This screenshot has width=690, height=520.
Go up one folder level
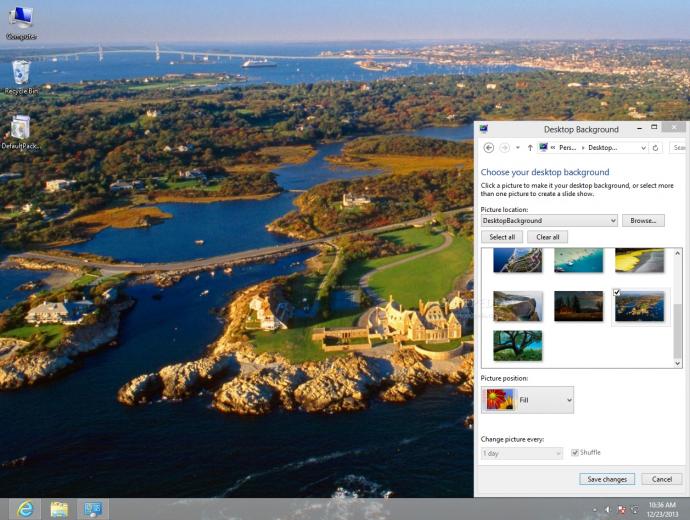point(530,148)
